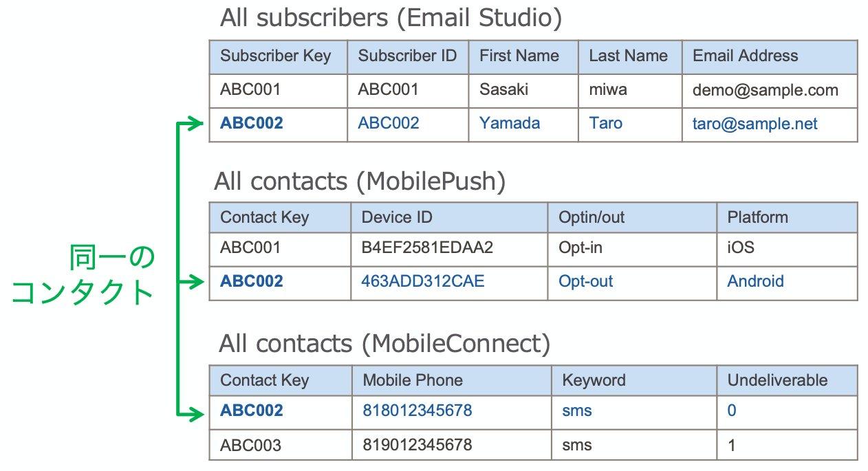Viewport: 868px width, 471px height.
Task: Click the Opt-out status cell
Action: pos(585,281)
